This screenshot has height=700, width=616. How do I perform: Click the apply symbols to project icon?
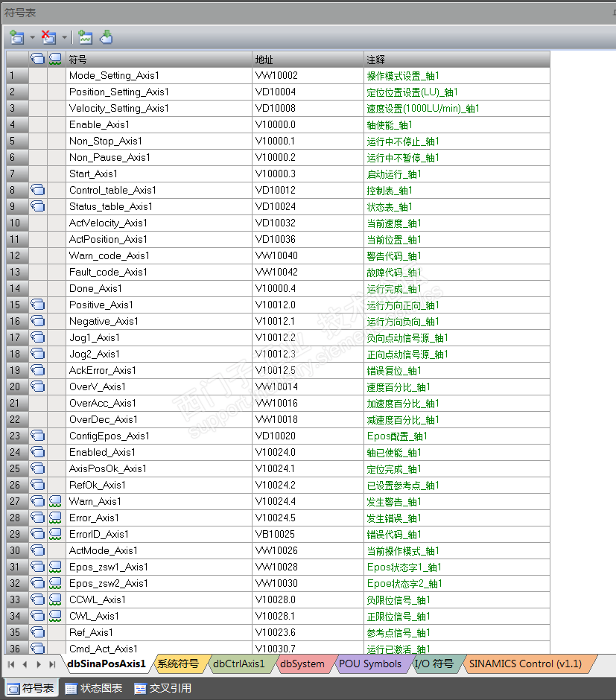coord(107,37)
